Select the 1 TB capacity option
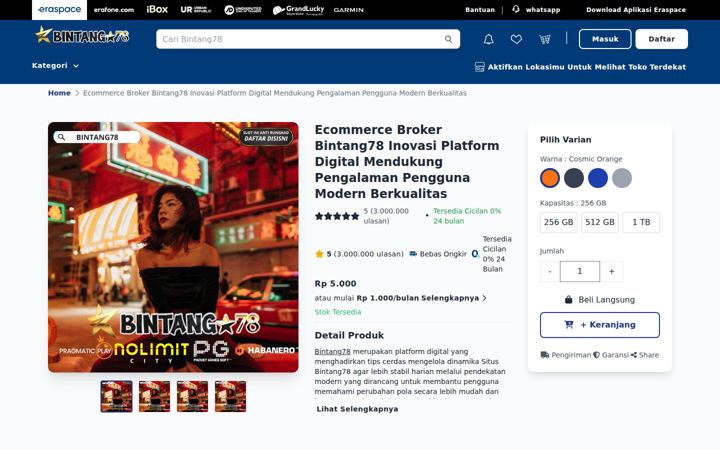720x450 pixels. click(641, 222)
